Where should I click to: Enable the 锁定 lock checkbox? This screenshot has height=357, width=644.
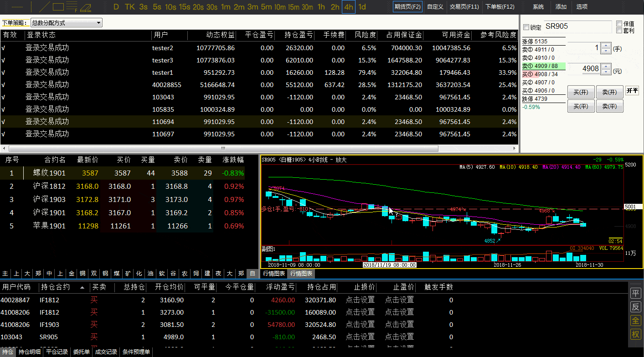coord(526,27)
